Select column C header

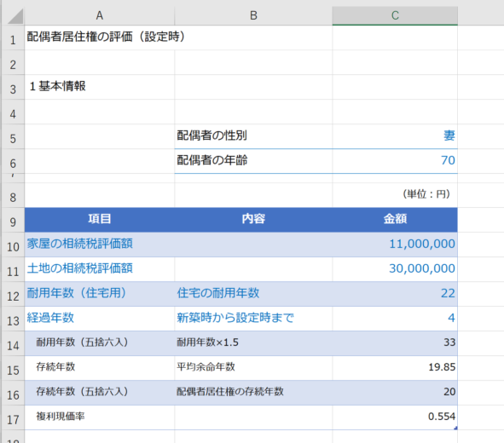tap(395, 15)
